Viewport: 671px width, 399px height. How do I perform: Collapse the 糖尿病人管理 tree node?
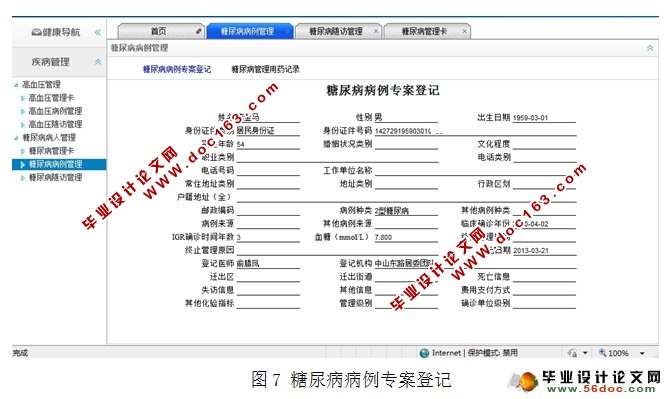click(x=16, y=138)
